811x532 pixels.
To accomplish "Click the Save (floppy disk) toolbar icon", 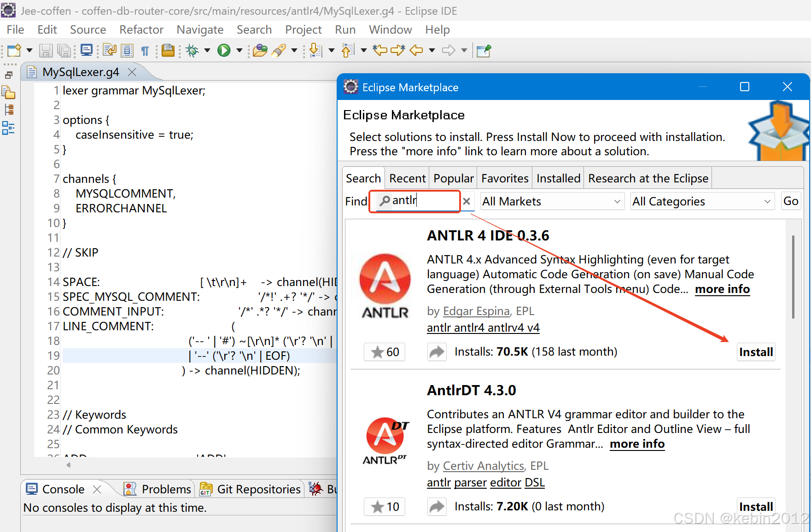I will [46, 50].
